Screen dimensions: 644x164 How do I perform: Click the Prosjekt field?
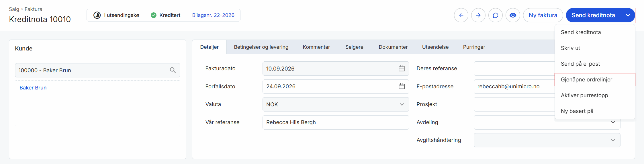coord(514,104)
